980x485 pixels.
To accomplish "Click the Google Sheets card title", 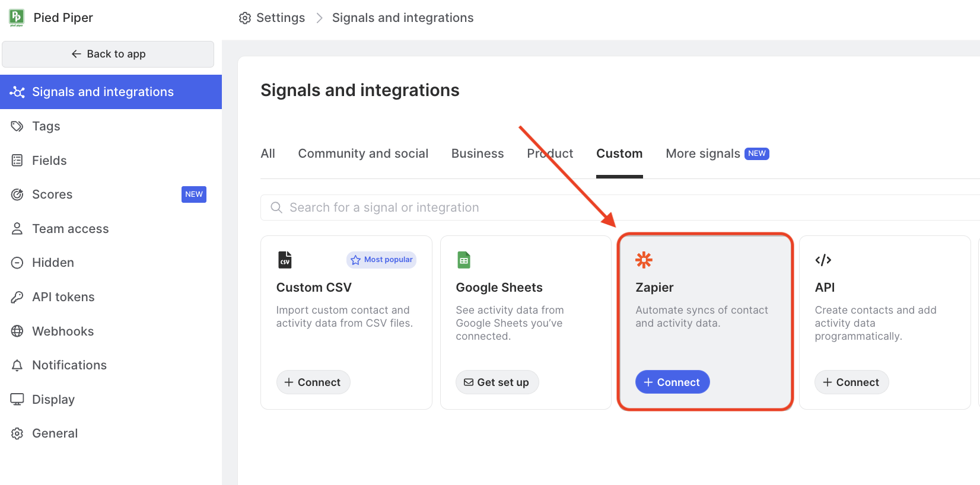I will 499,288.
